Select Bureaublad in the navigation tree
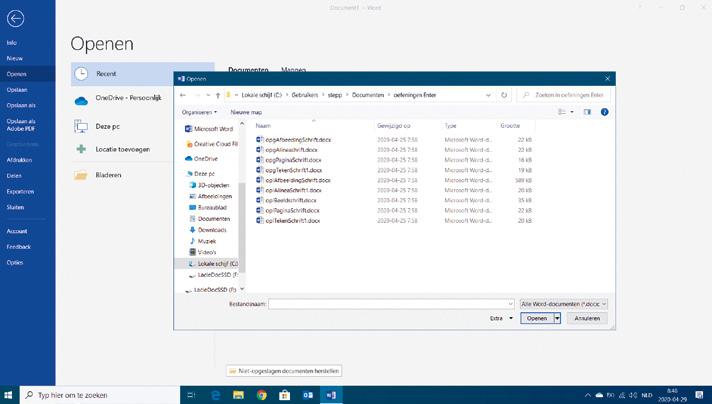The width and height of the screenshot is (712, 404). point(208,207)
